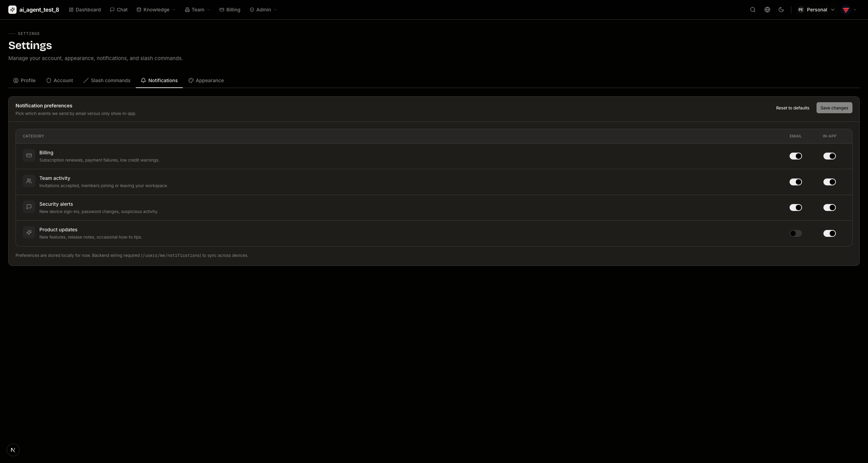
Task: Disable Product updates in-app toggle
Action: pyautogui.click(x=829, y=233)
